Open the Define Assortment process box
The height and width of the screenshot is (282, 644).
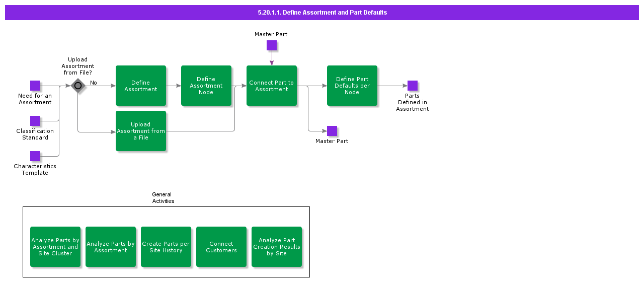click(141, 86)
